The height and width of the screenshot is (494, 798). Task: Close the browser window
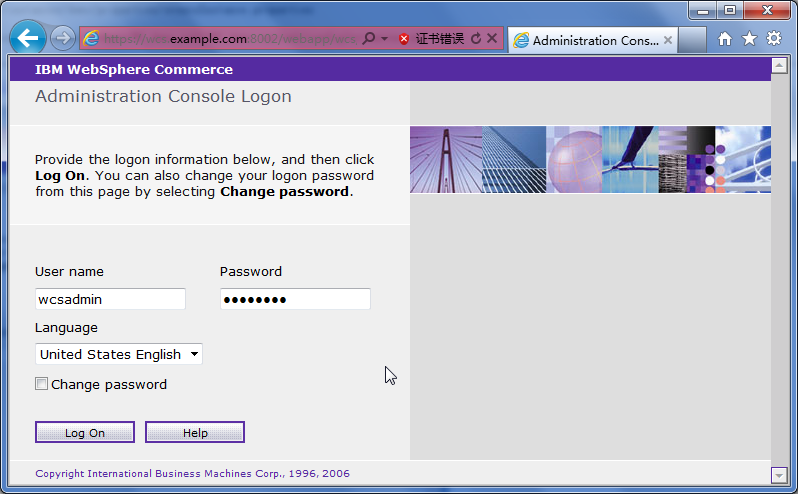tap(767, 10)
